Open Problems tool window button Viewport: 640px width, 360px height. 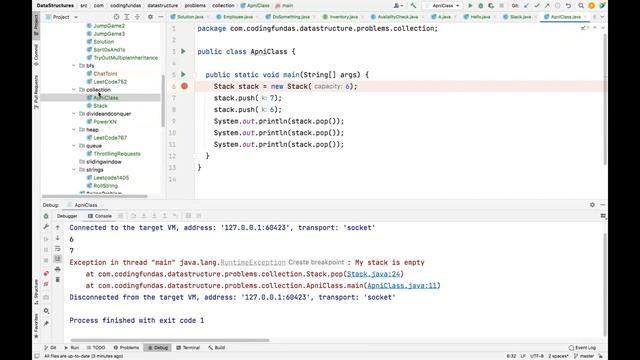127,348
